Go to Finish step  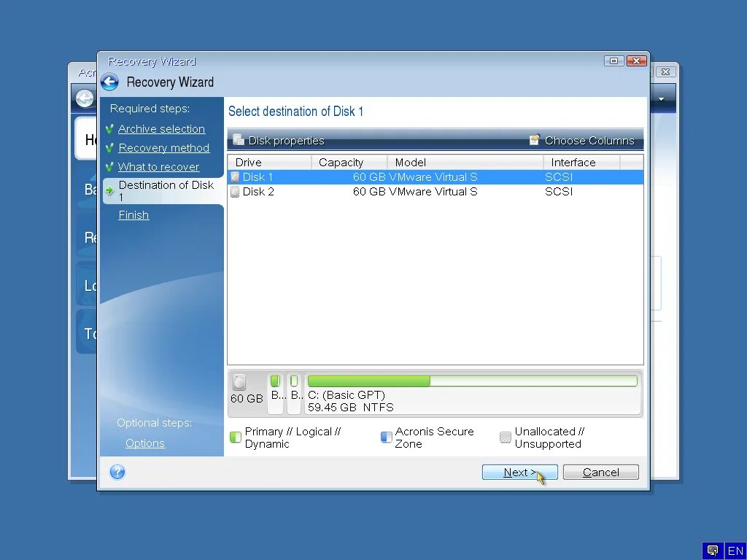pyautogui.click(x=133, y=215)
